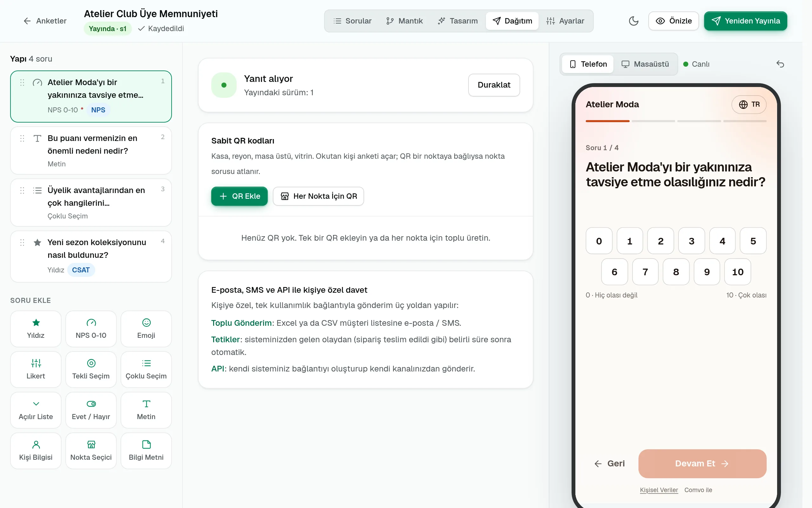Image resolution: width=812 pixels, height=508 pixels.
Task: Click Geri in the phone preview
Action: [609, 464]
